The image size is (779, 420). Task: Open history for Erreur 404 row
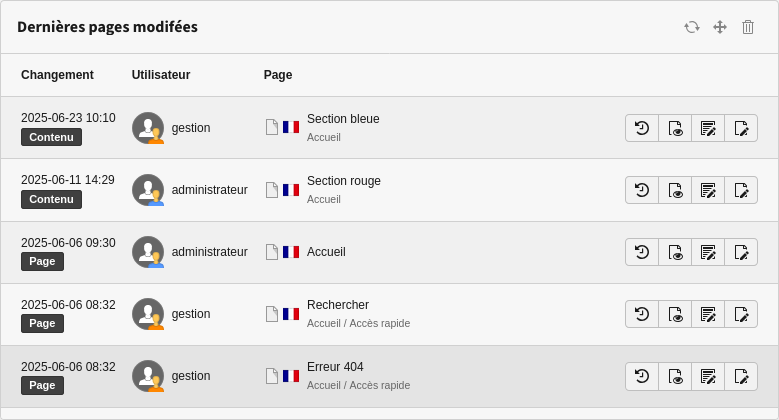click(x=642, y=376)
